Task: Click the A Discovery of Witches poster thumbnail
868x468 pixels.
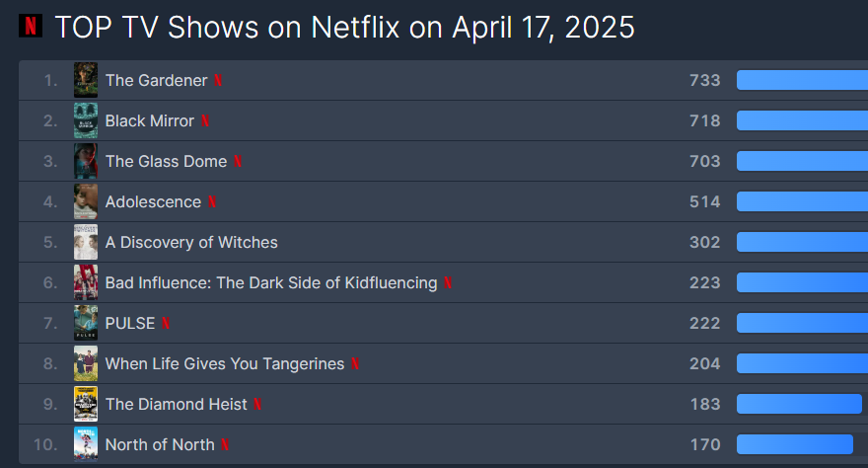Action: (86, 243)
